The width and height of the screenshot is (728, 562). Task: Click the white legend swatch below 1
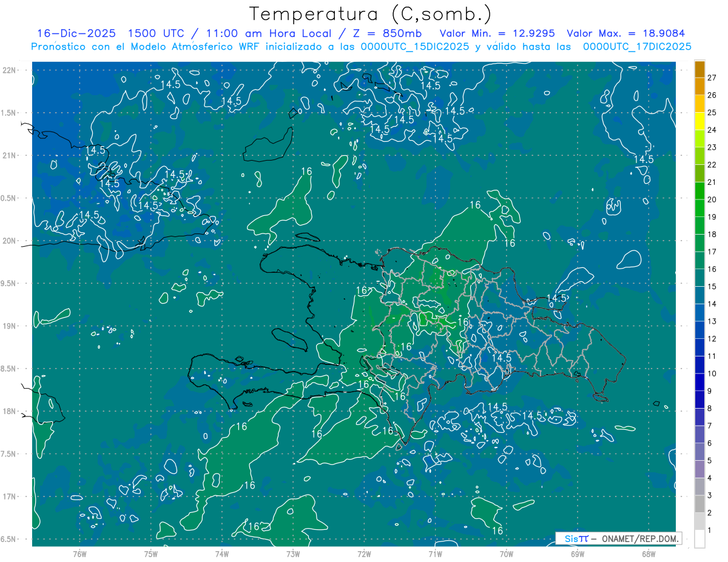699,538
